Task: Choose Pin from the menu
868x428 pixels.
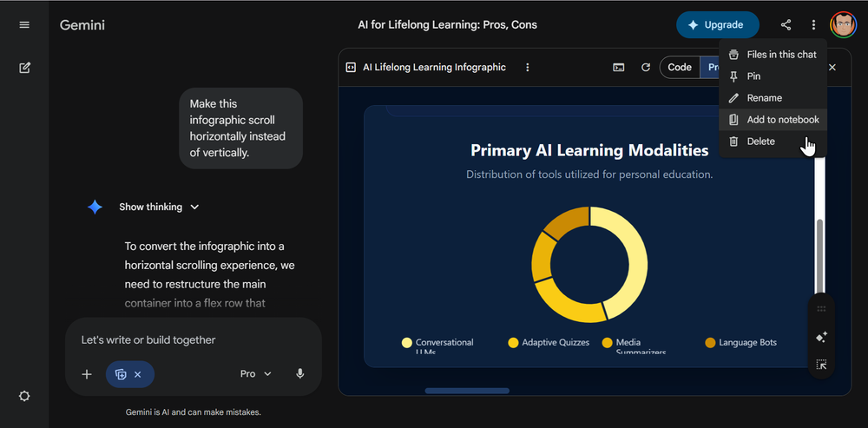Action: tap(773, 76)
